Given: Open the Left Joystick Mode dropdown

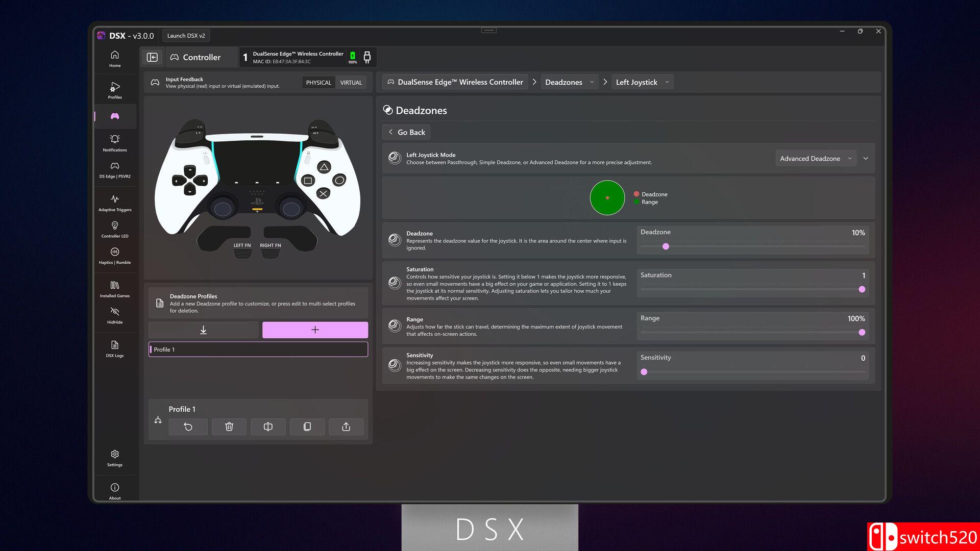Looking at the screenshot, I should [x=815, y=158].
